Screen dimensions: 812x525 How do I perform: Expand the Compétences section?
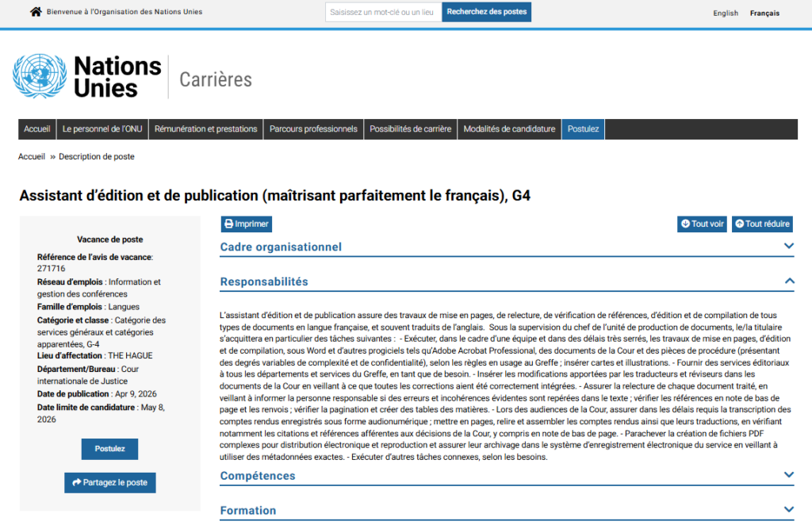click(x=788, y=476)
